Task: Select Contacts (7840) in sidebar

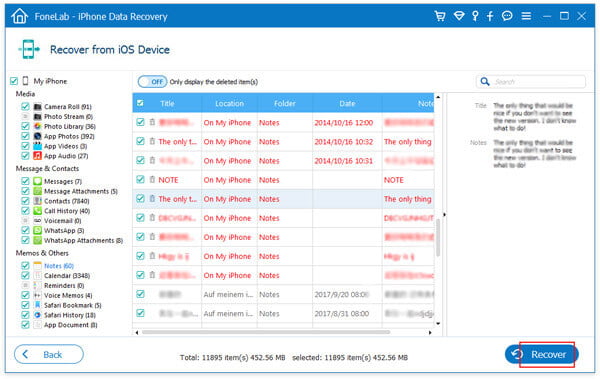Action: point(67,201)
